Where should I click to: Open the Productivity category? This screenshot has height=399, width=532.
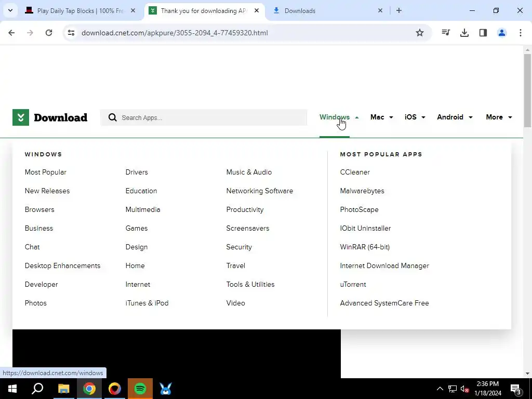coord(245,209)
